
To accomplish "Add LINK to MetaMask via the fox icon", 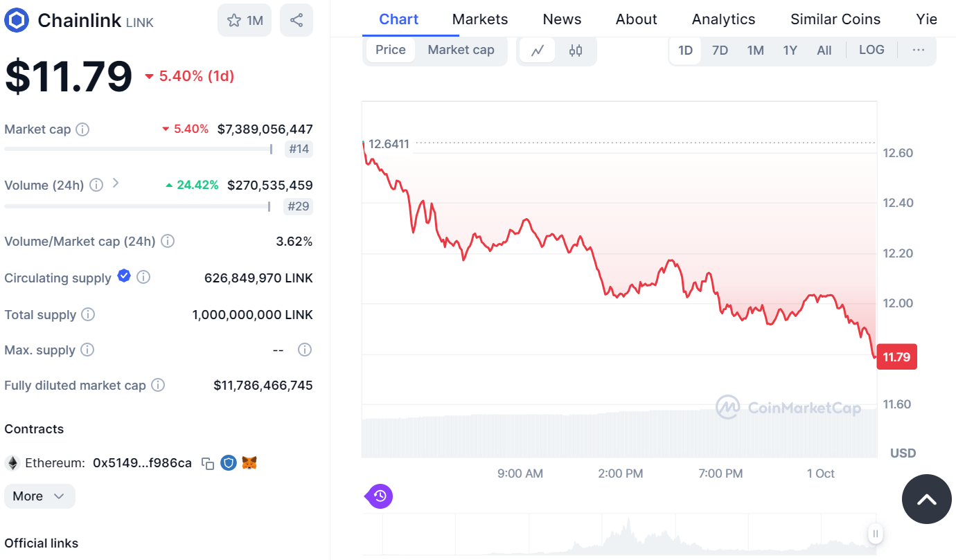I will (249, 463).
